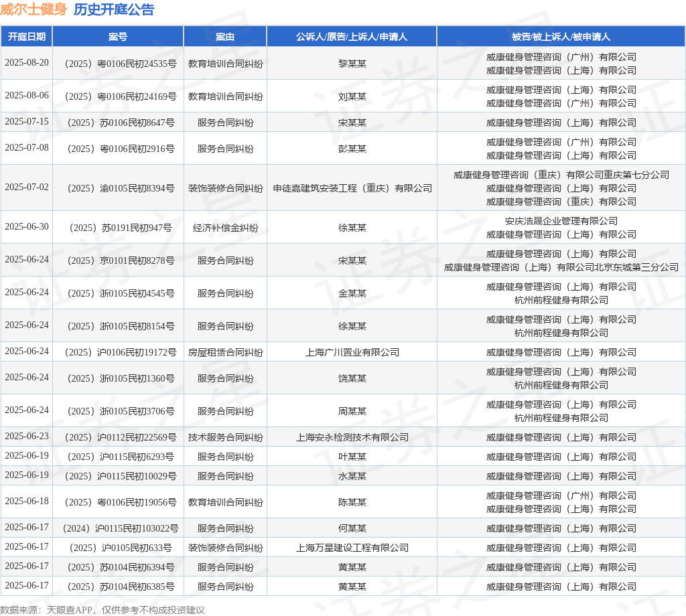Click plaintiff 上海万星建设工程有限公司
686x616 pixels.
(x=352, y=548)
